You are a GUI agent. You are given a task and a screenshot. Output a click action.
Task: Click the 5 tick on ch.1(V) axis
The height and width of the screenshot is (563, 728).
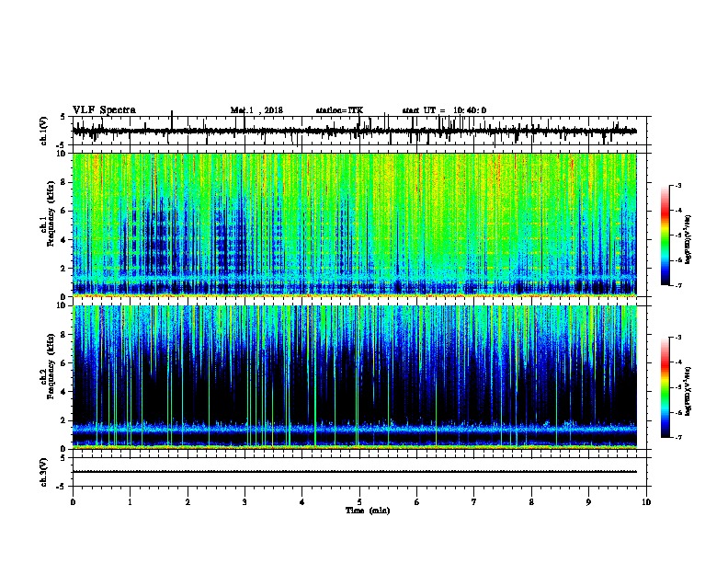pyautogui.click(x=63, y=117)
